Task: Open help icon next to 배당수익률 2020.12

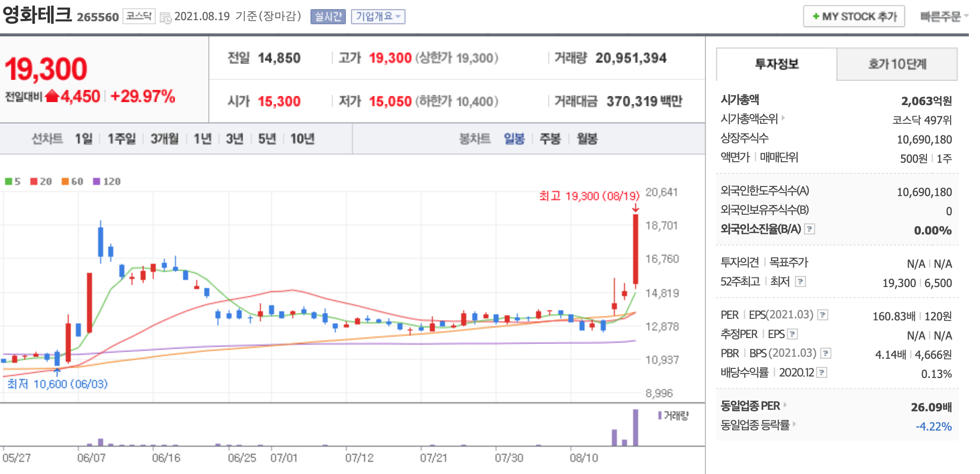Action: (x=822, y=372)
